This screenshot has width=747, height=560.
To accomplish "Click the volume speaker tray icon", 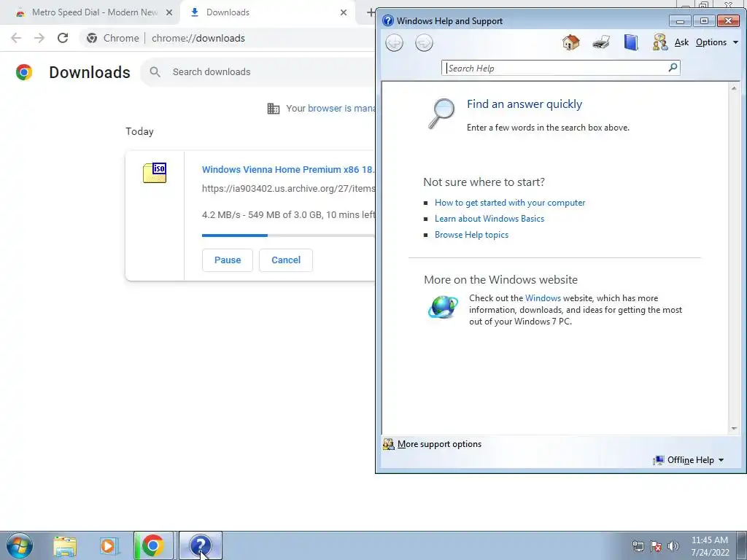I will pos(673,546).
